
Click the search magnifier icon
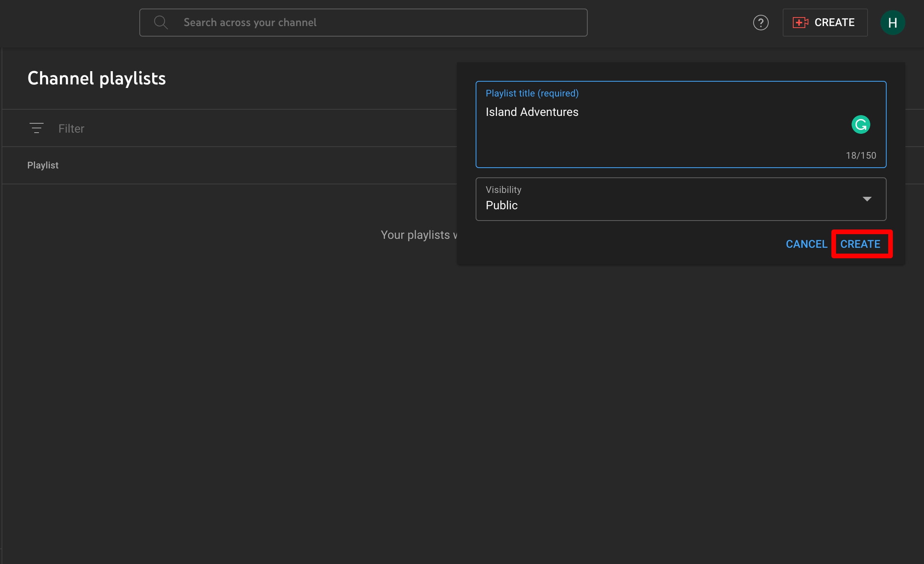pyautogui.click(x=161, y=23)
